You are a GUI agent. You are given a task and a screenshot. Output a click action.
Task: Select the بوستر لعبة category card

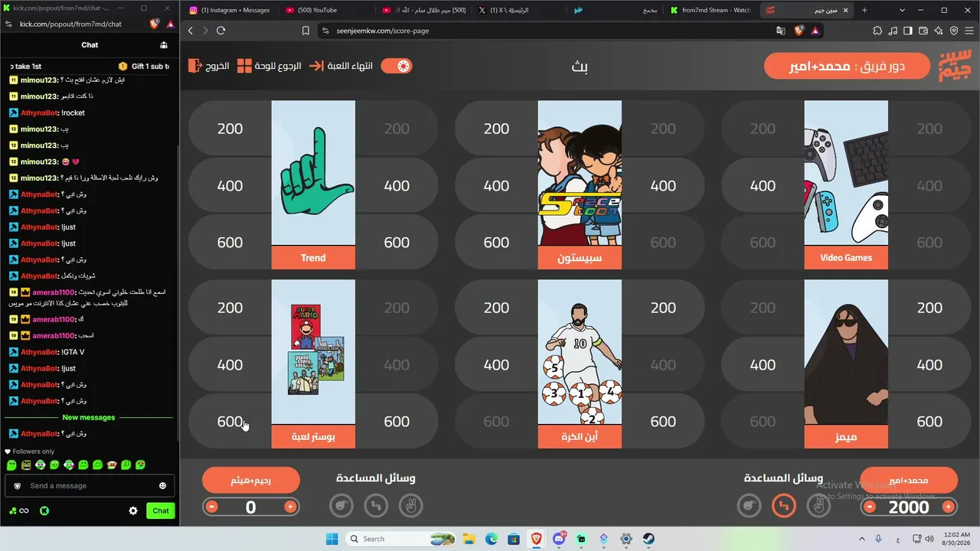click(313, 364)
